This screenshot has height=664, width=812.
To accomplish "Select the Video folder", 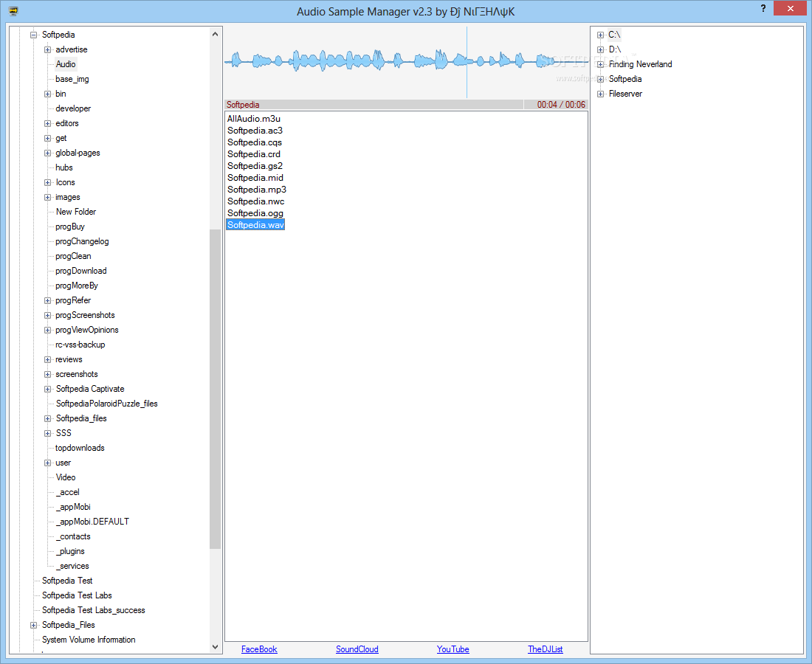I will point(66,477).
